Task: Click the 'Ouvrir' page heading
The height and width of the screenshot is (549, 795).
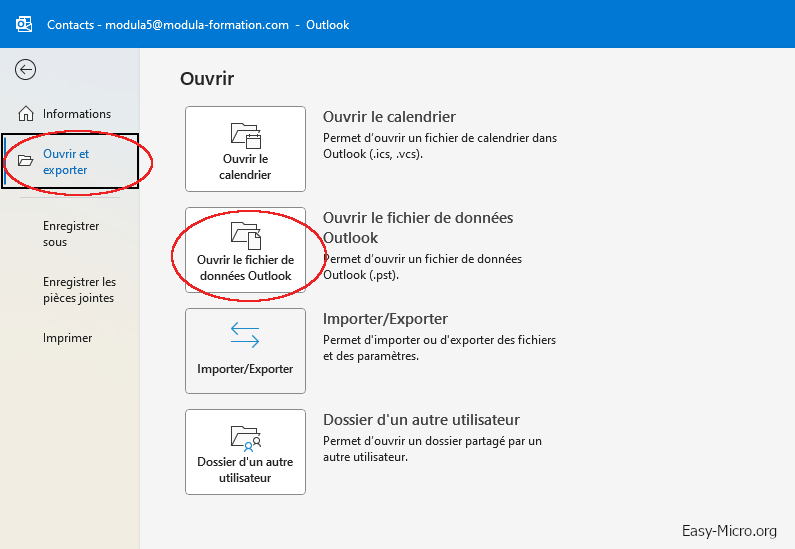Action: tap(207, 78)
